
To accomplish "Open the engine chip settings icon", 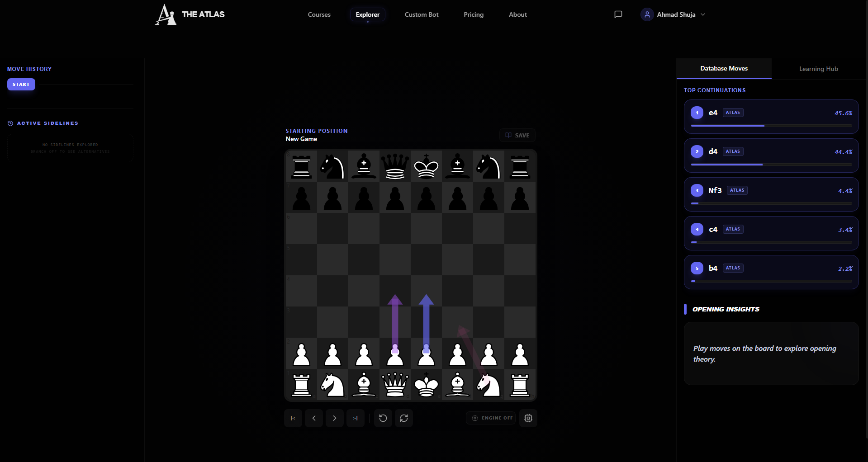I will click(528, 418).
